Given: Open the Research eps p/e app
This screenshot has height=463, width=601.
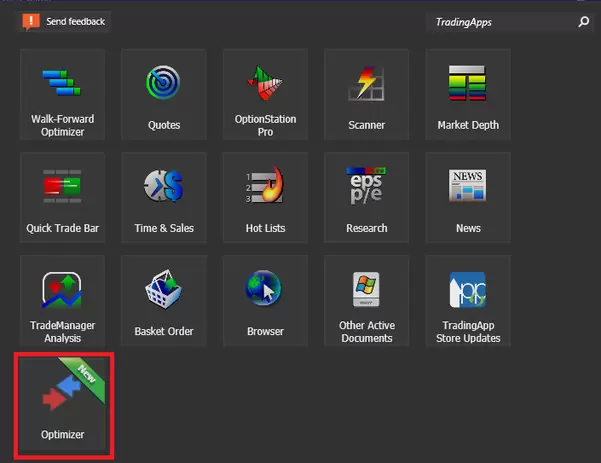Looking at the screenshot, I should (x=366, y=197).
